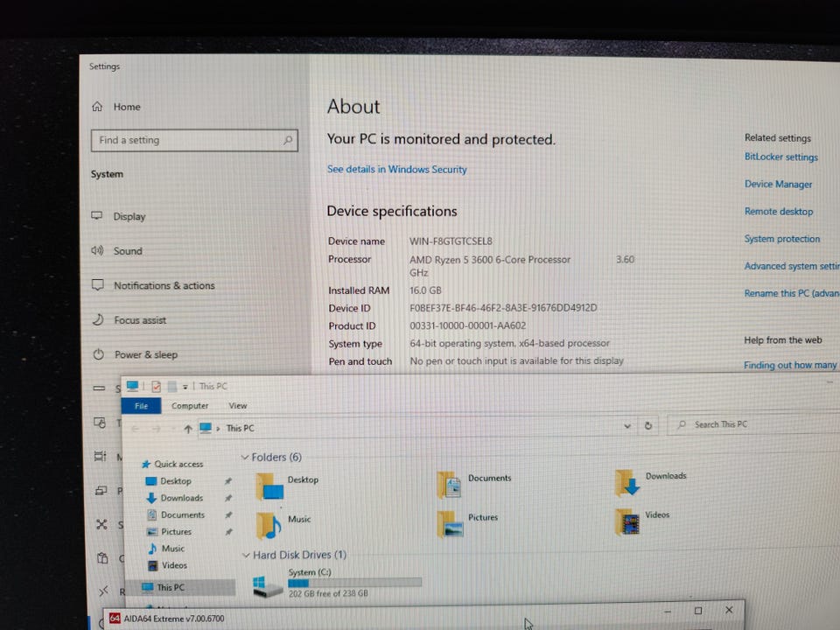Click the magnifier icon in Settings search
The width and height of the screenshot is (840, 630).
pos(288,140)
